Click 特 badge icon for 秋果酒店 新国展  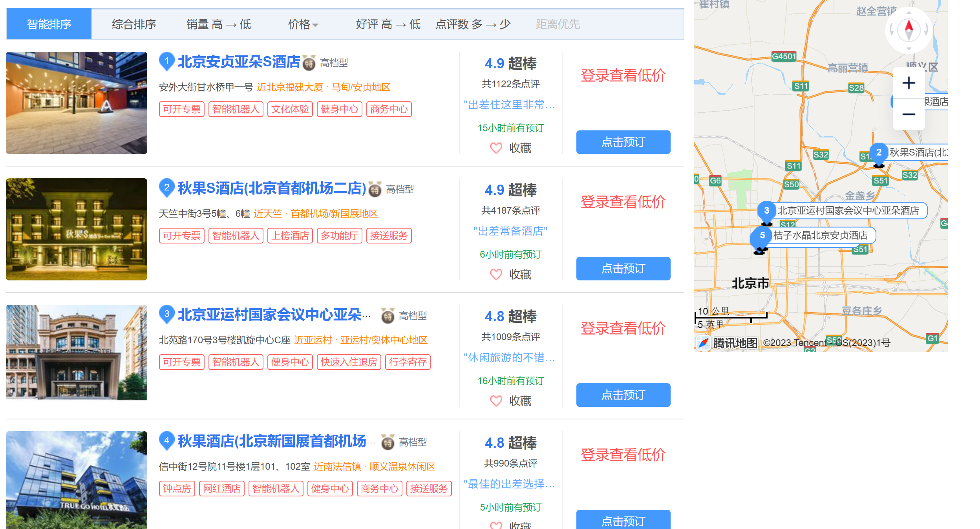tap(388, 442)
